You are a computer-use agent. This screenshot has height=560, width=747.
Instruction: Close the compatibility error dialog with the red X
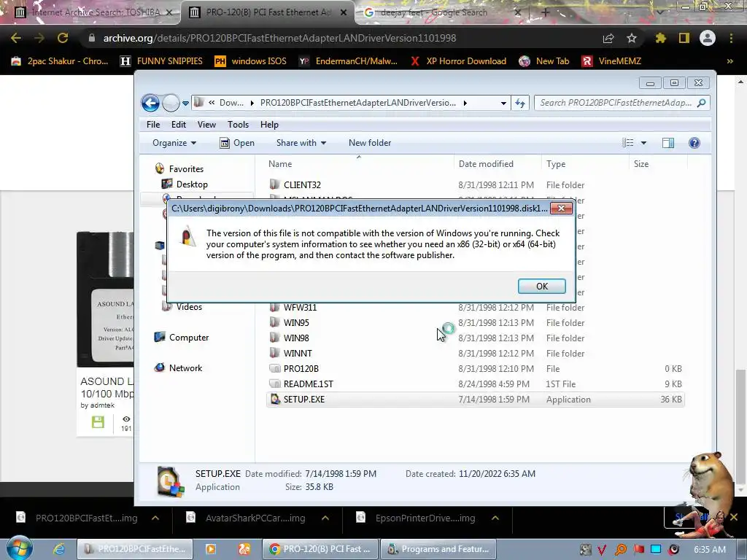pyautogui.click(x=561, y=208)
